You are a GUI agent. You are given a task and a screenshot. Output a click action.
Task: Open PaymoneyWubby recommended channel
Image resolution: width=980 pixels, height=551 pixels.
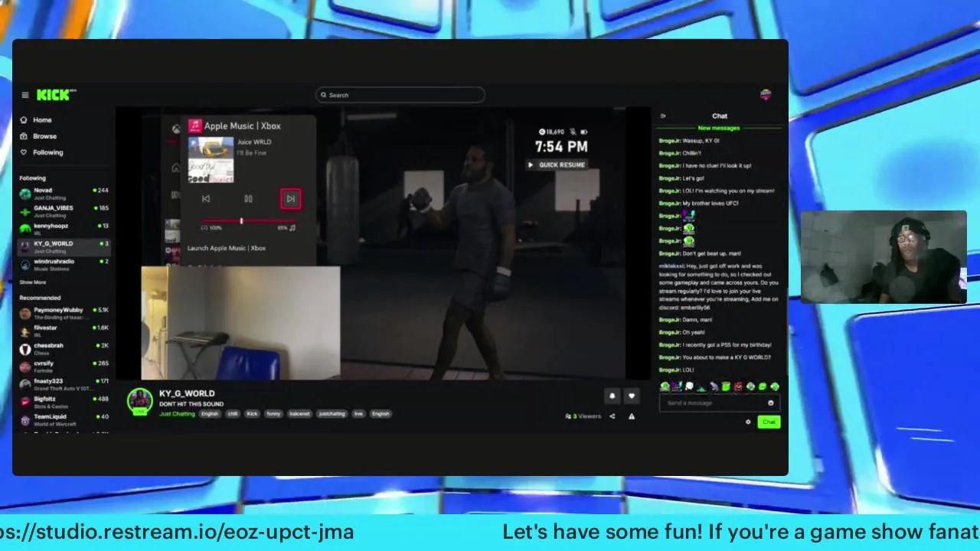click(64, 313)
